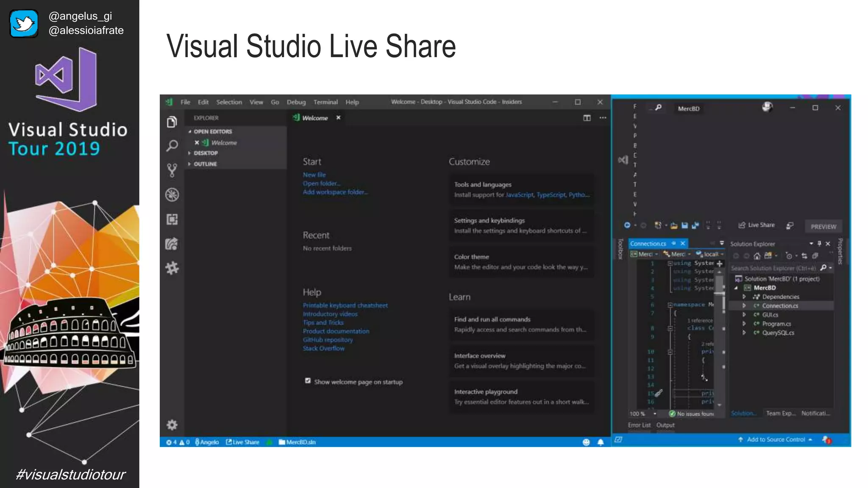Click Live Share button in Visual Studio toolbar
This screenshot has height=488, width=868.
click(x=757, y=225)
